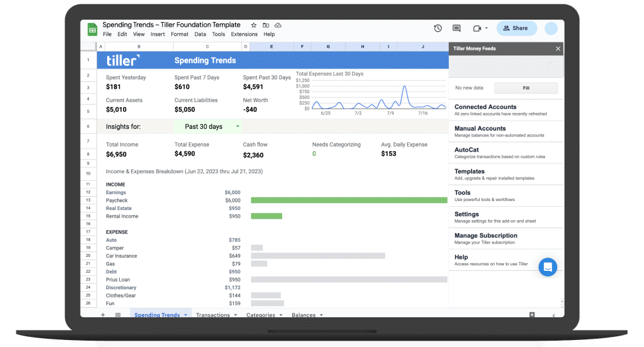Image resolution: width=644 pixels, height=347 pixels.
Task: Click the Rental Income green bar
Action: pyautogui.click(x=267, y=216)
